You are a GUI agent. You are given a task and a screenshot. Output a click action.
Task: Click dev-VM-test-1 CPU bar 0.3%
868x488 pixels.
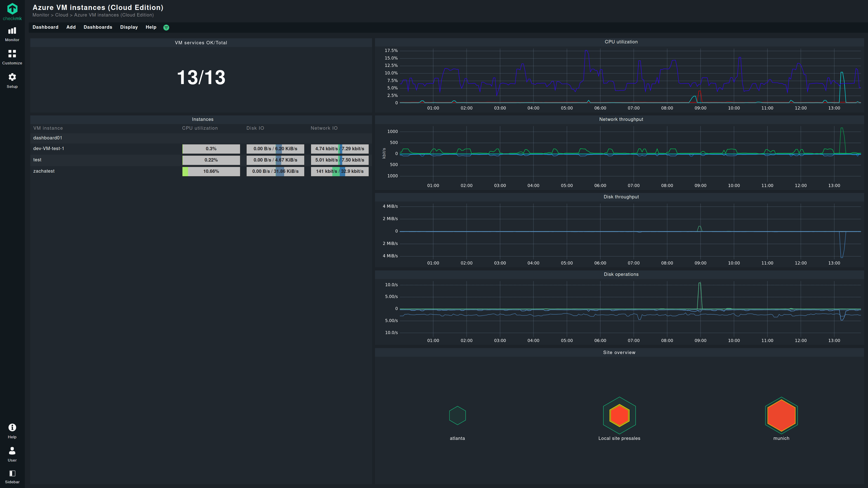pyautogui.click(x=211, y=149)
